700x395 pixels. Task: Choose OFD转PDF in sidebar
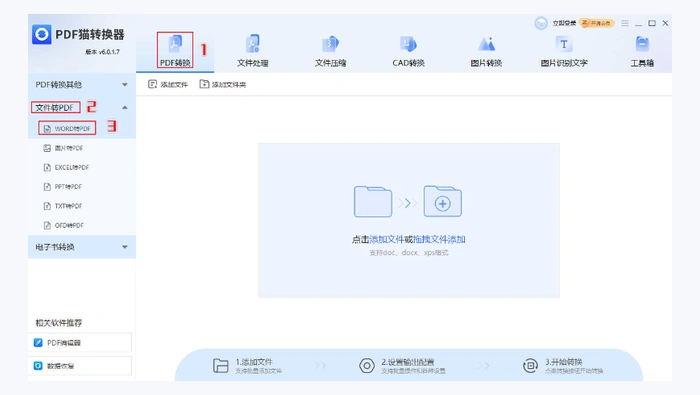click(x=63, y=225)
